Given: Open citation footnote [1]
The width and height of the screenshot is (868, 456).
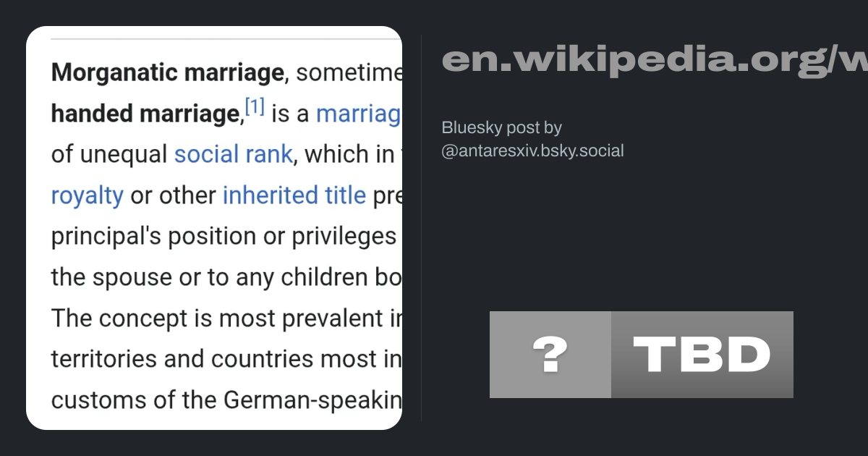Looking at the screenshot, I should tap(255, 109).
